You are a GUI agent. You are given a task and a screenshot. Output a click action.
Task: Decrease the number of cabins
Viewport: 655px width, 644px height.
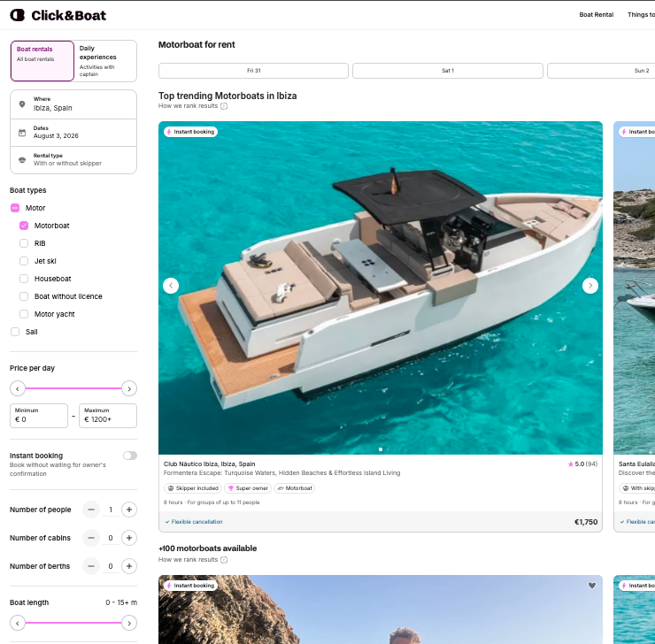click(91, 538)
